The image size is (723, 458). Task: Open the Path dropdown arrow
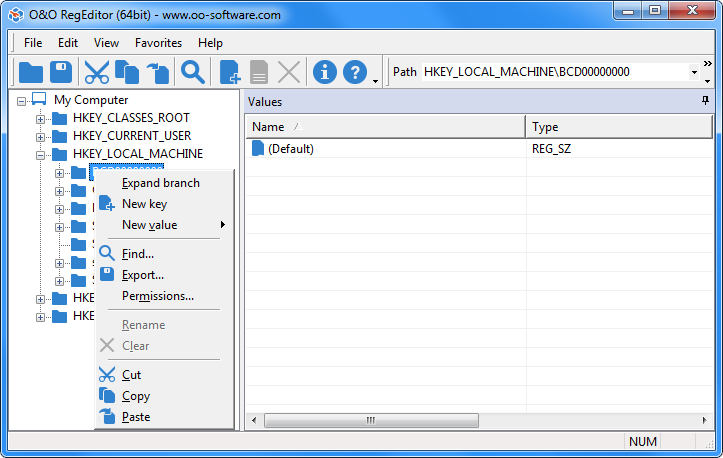coord(694,72)
